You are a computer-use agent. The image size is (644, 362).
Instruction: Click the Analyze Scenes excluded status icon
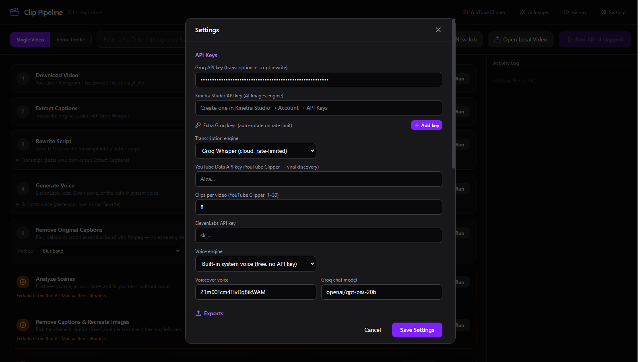click(23, 282)
